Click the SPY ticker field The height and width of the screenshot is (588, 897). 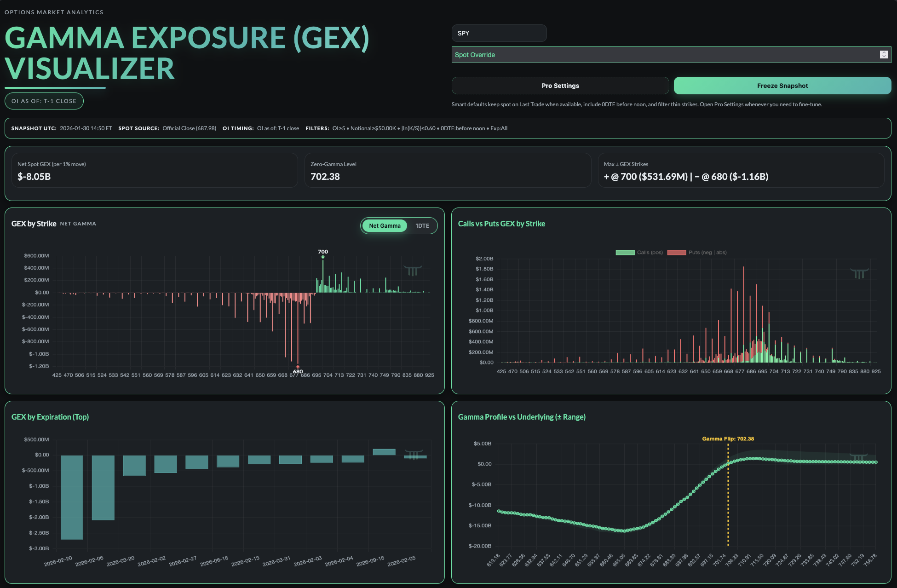click(x=499, y=33)
